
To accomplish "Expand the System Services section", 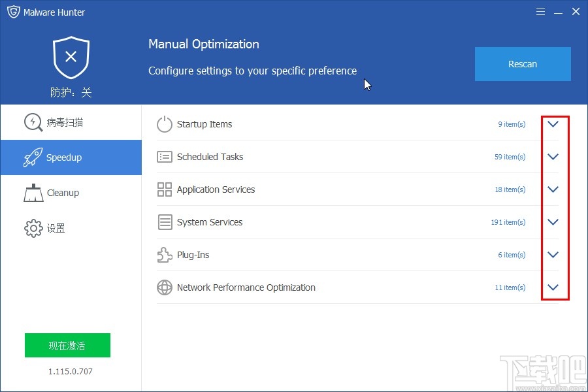I will (553, 222).
